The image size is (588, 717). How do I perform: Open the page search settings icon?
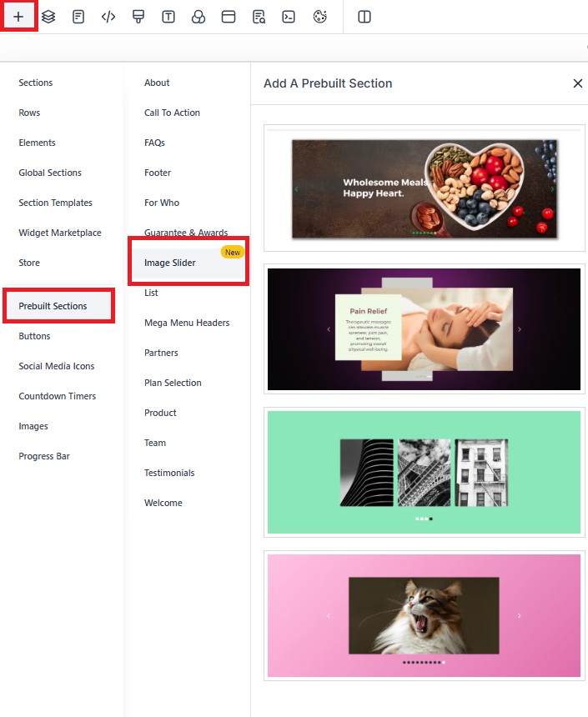[x=259, y=17]
